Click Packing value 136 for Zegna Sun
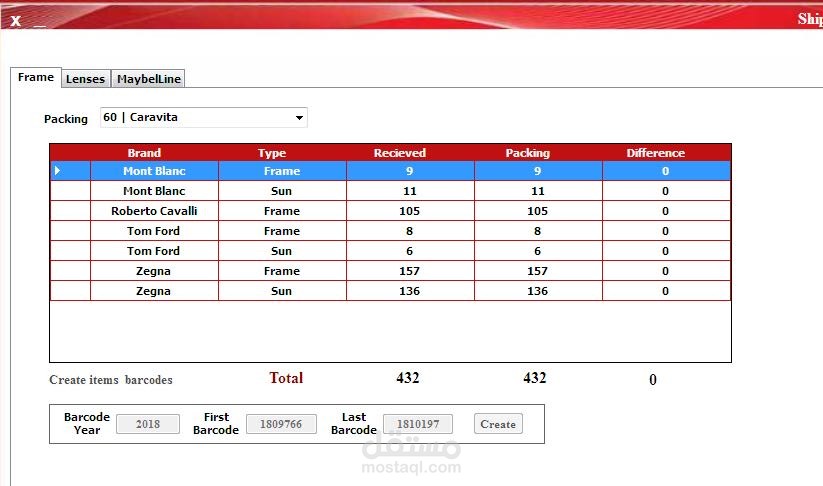The image size is (823, 486). pyautogui.click(x=538, y=291)
